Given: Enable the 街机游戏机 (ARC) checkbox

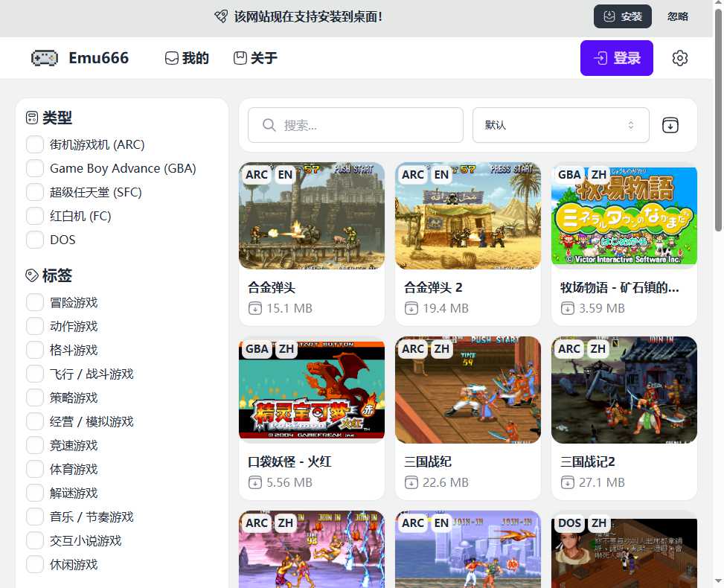Looking at the screenshot, I should pos(35,144).
